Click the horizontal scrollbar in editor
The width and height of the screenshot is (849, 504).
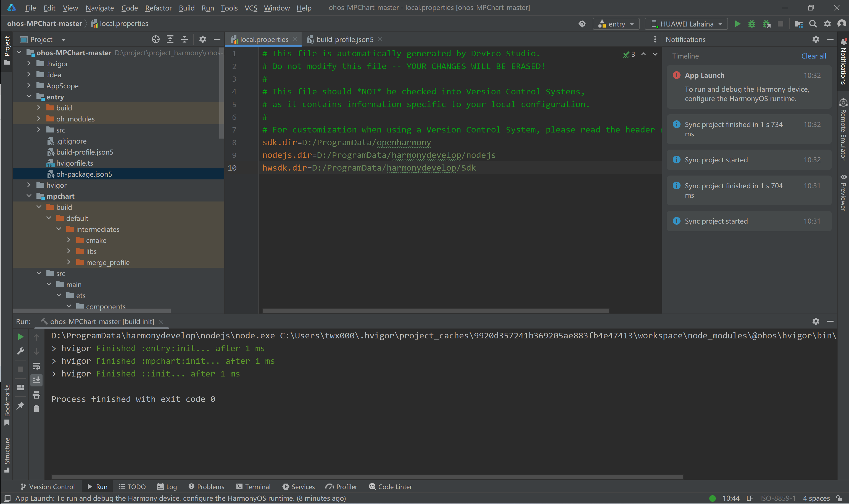pos(436,311)
